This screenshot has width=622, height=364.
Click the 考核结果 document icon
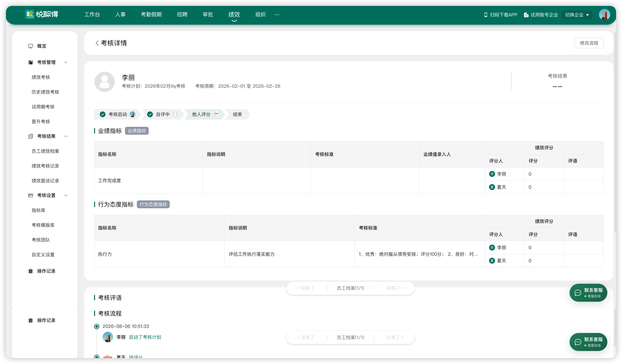pyautogui.click(x=31, y=136)
